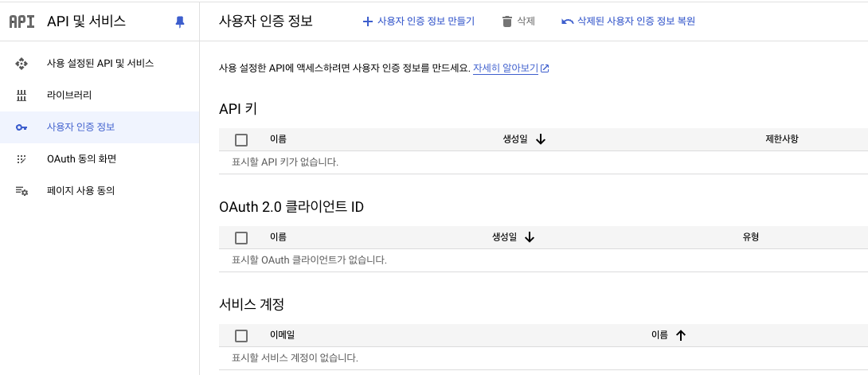Viewport: 868px width, 375px height.
Task: Open 사용자 인증 정보 만들기 dropdown
Action: point(419,21)
